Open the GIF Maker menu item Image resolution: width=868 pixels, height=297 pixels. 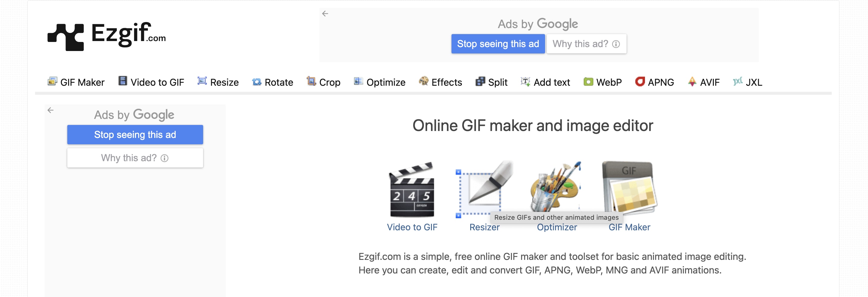pyautogui.click(x=76, y=82)
